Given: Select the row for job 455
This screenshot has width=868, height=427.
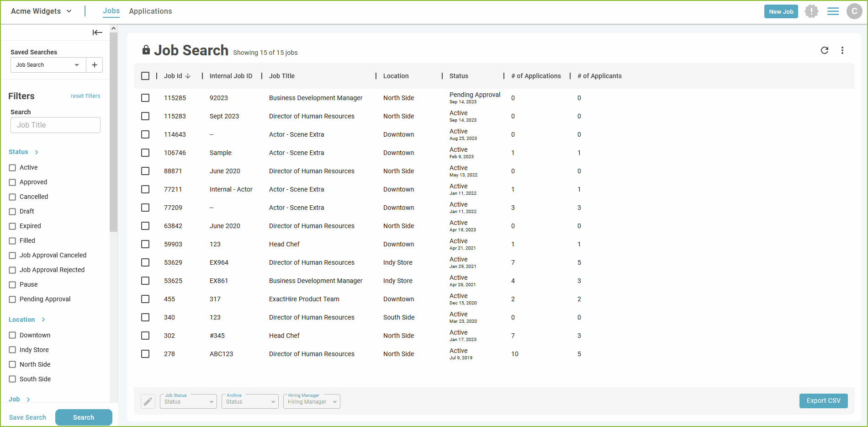Looking at the screenshot, I should [x=145, y=299].
